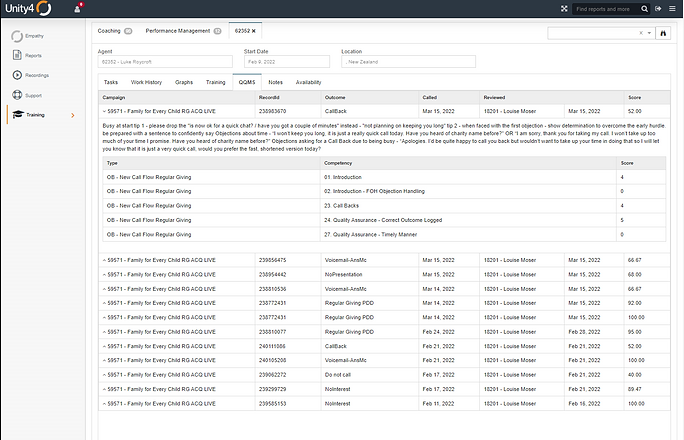684x440 pixels.
Task: Expand record 240105208 row
Action: 104,360
